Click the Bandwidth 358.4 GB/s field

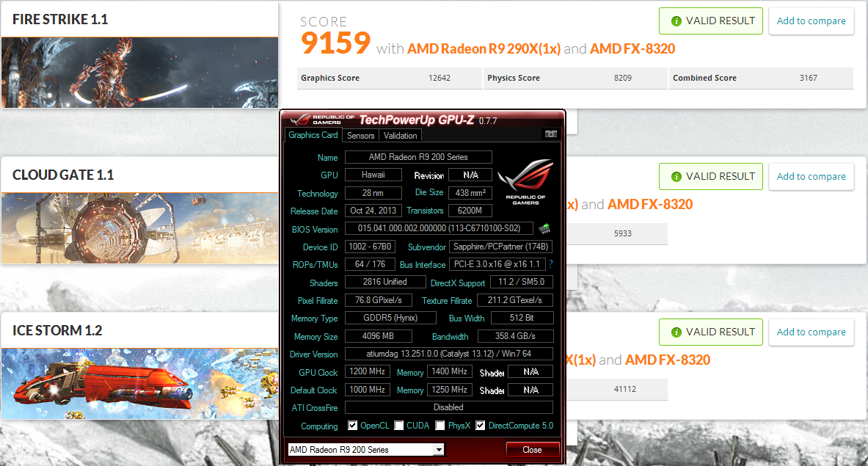click(515, 336)
